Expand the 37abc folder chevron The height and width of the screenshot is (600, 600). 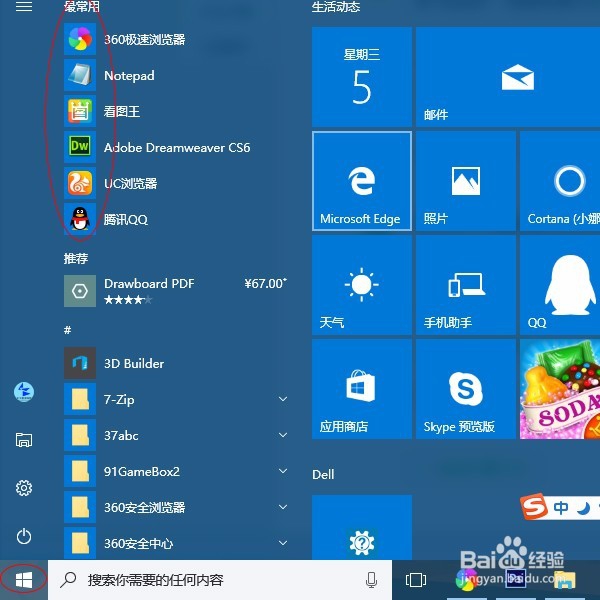[283, 435]
